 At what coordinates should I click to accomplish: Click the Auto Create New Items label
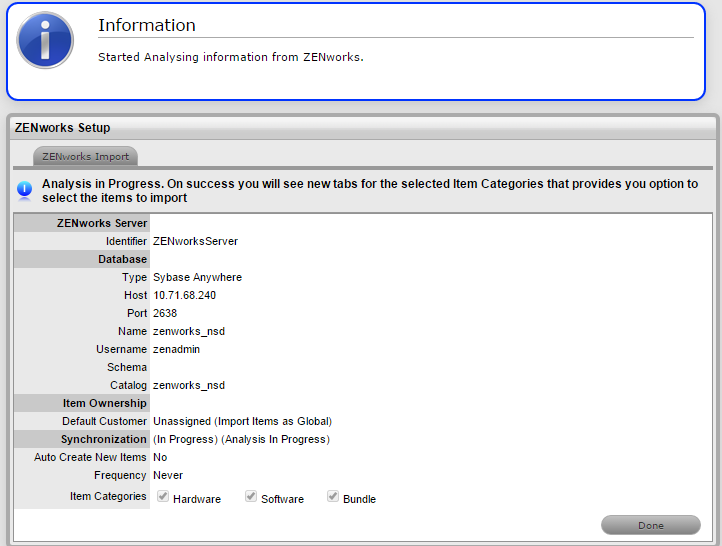point(90,457)
